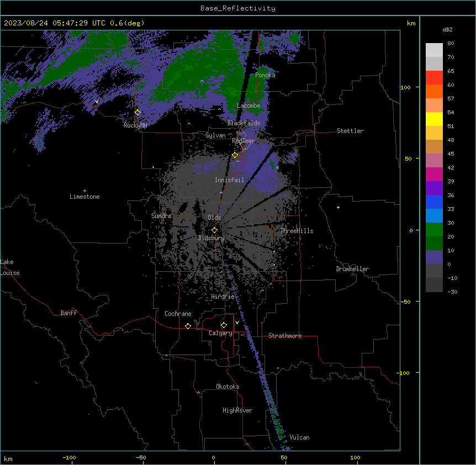Click the Strathmore label
476x465 pixels.
coord(285,336)
